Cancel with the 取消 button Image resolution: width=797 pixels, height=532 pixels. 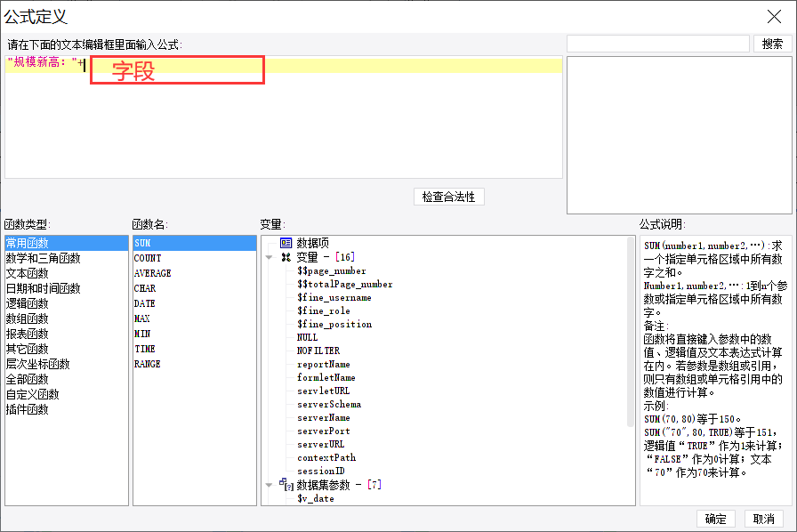[763, 519]
